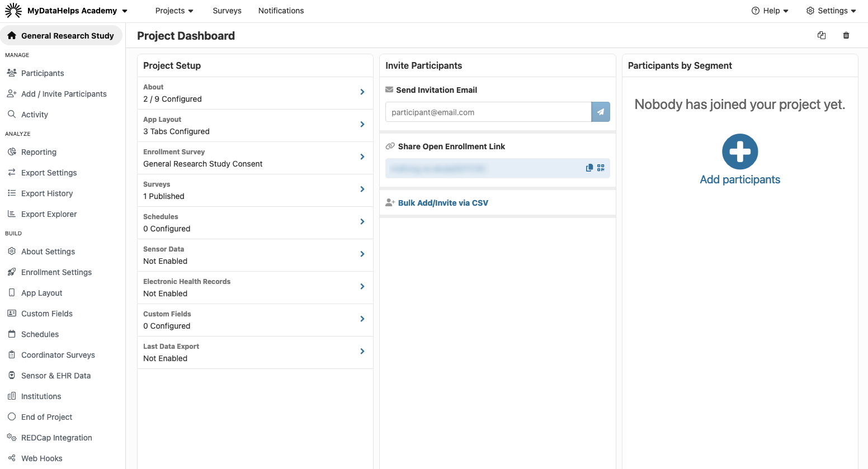Screen dimensions: 868x469
Task: Click the delete project trash icon
Action: (x=846, y=35)
